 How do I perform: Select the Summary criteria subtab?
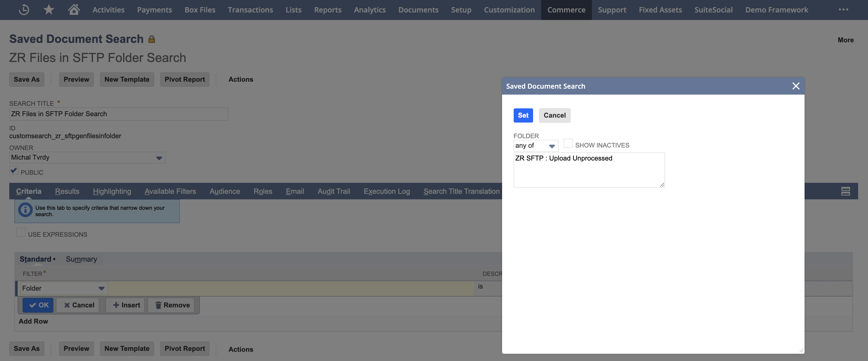(x=81, y=259)
